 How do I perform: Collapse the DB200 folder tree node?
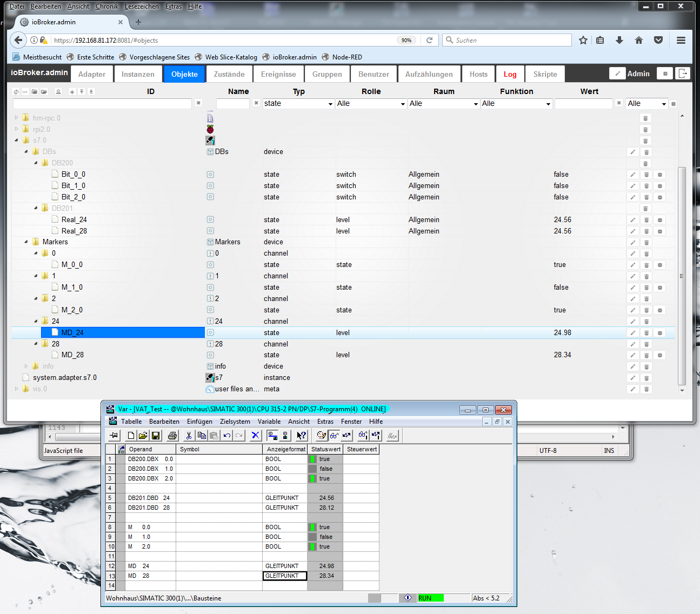36,163
